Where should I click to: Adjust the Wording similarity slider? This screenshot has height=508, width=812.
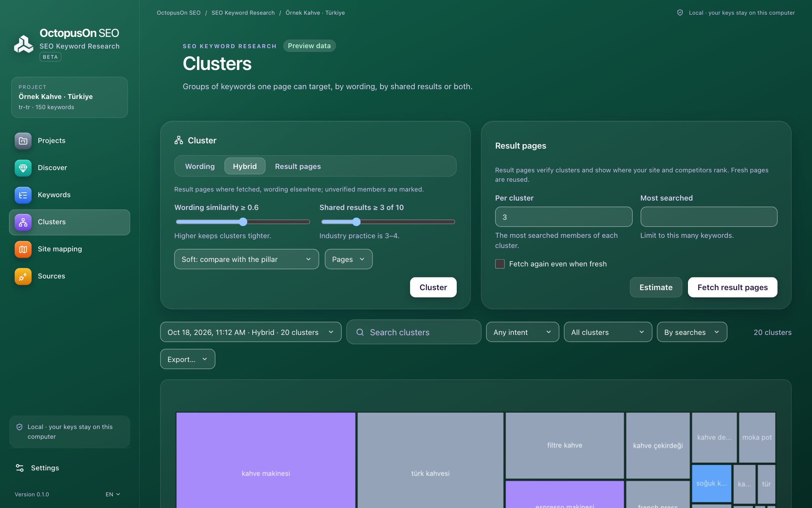point(243,222)
